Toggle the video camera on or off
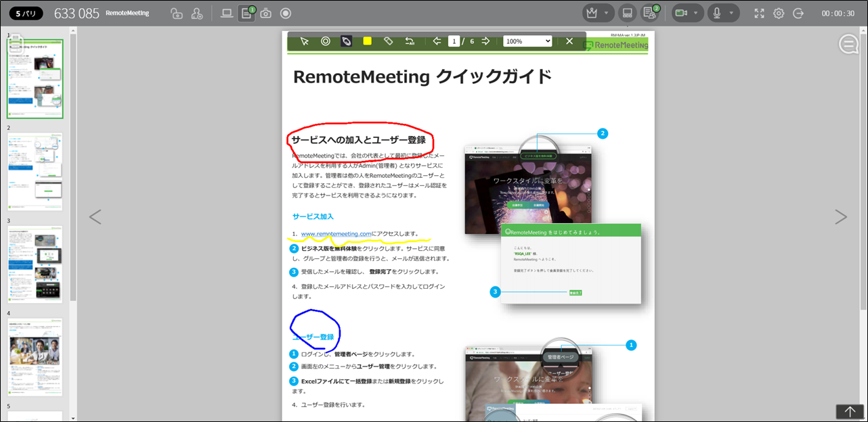The height and width of the screenshot is (422, 868). (680, 13)
